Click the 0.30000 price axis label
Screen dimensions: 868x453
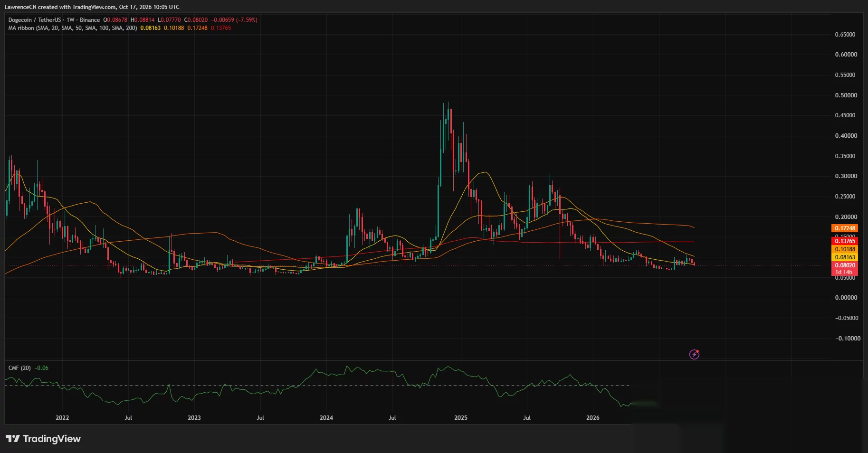coord(846,176)
